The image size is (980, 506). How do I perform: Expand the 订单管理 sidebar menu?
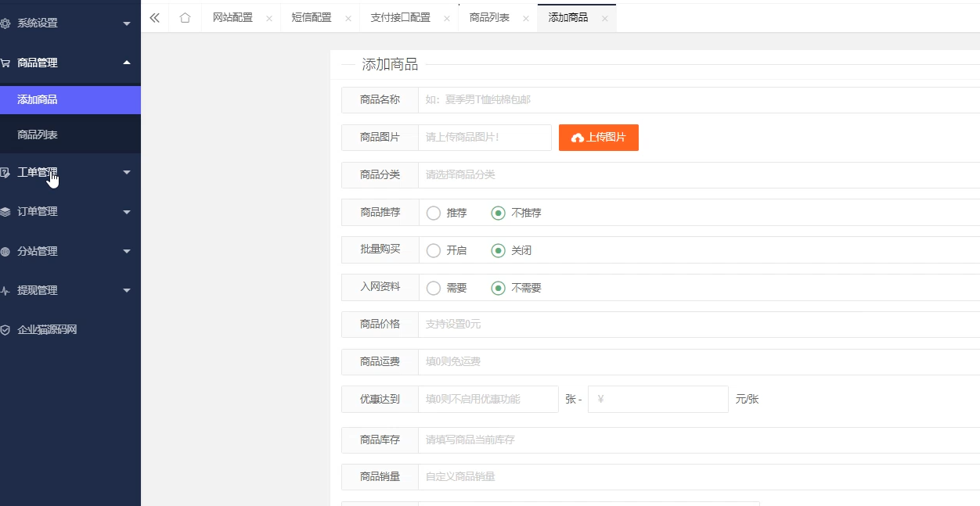click(70, 211)
